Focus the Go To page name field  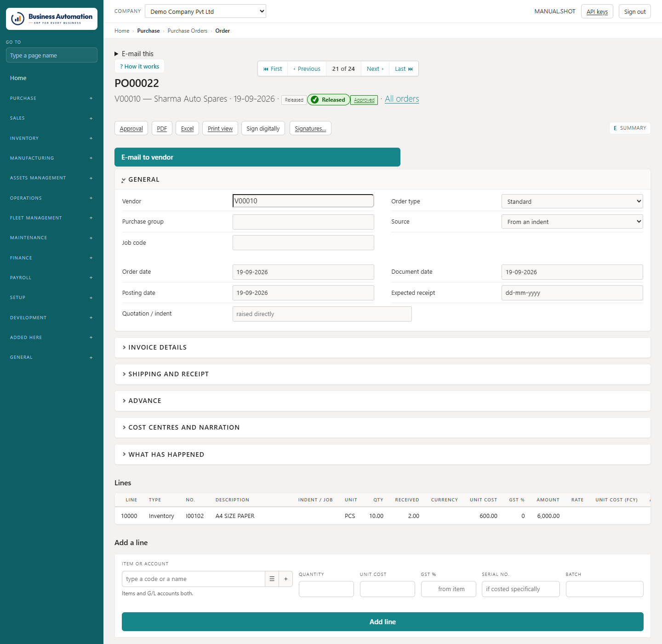tap(51, 55)
